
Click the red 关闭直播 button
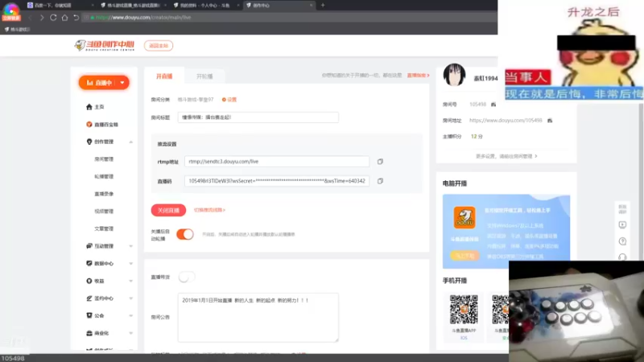tap(168, 210)
